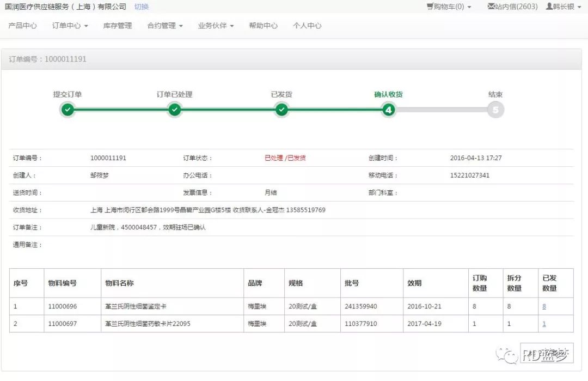The height and width of the screenshot is (381, 588).
Task: Go to 库存管理 in navigation bar
Action: tap(118, 26)
